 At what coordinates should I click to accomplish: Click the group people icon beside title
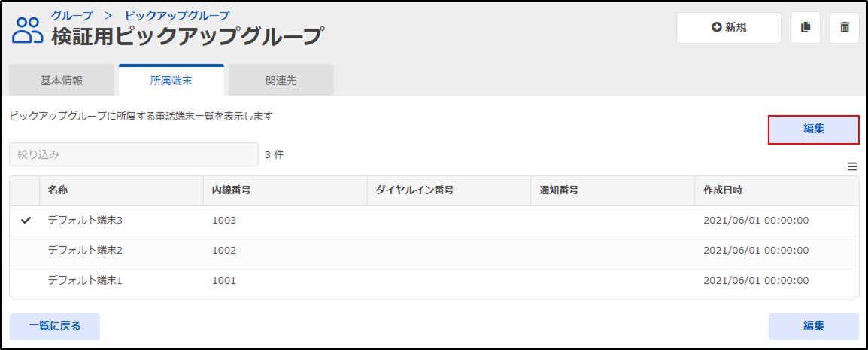click(x=28, y=30)
